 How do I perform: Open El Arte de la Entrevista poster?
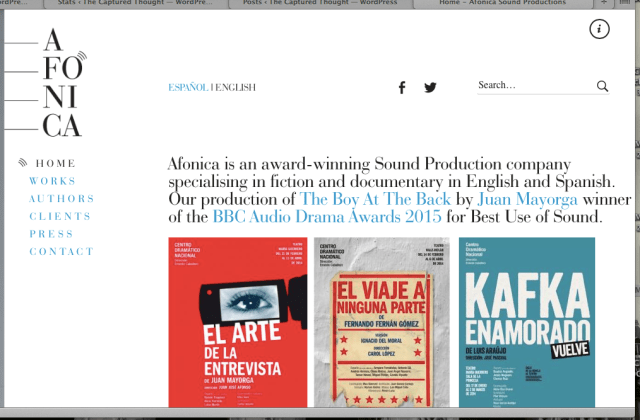238,322
